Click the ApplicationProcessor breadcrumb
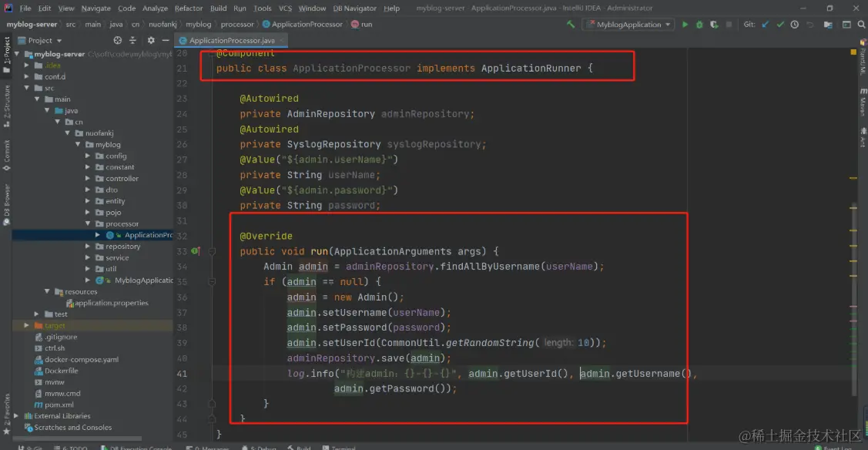Viewport: 868px width, 450px height. coord(302,25)
